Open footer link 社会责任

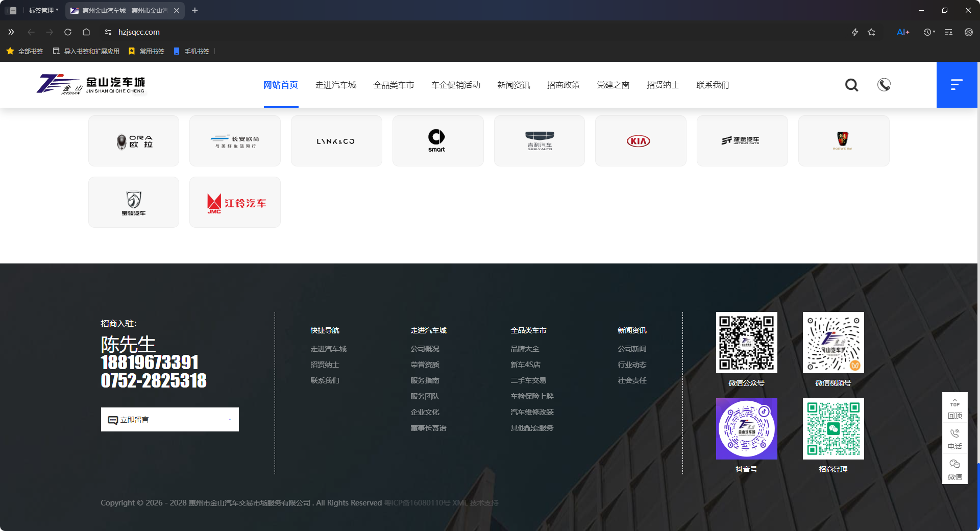click(632, 380)
